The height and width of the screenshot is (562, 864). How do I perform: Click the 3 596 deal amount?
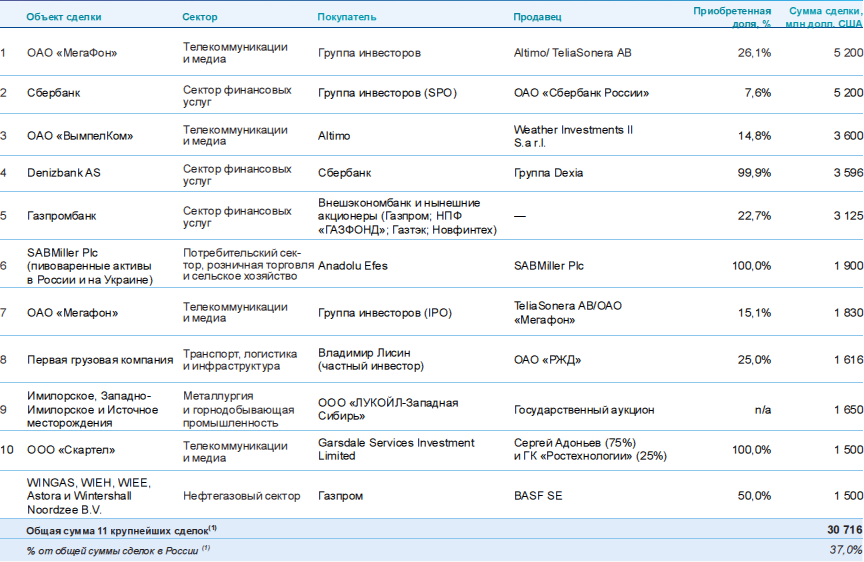click(x=848, y=173)
